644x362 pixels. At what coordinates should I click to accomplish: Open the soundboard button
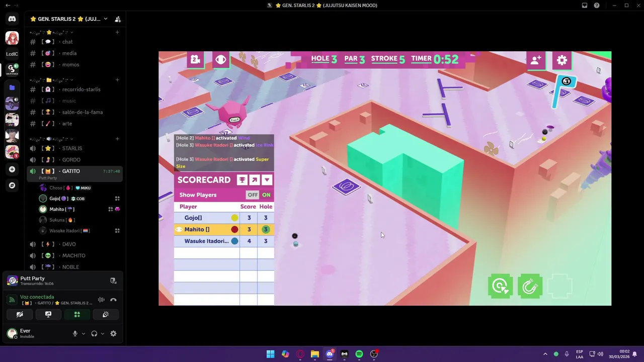(x=106, y=314)
